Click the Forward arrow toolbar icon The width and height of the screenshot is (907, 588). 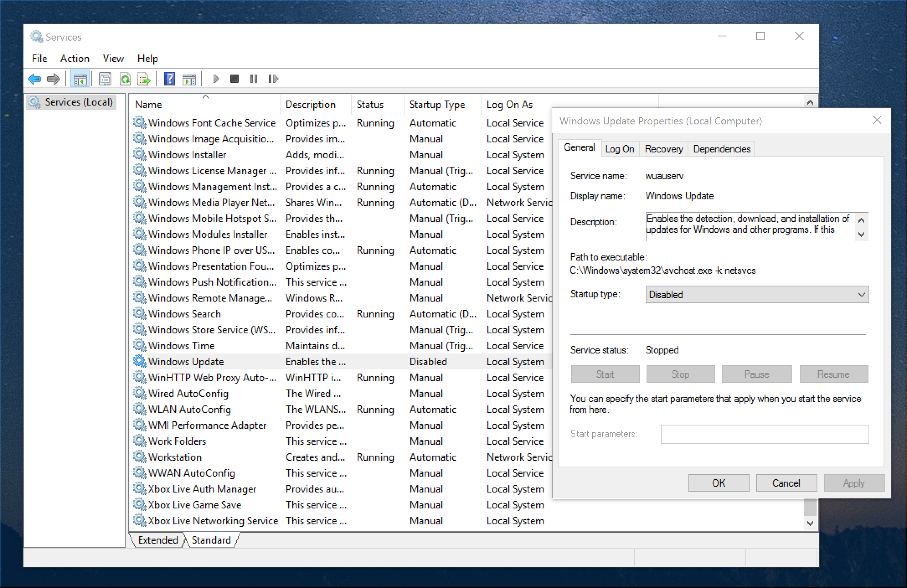coord(54,79)
